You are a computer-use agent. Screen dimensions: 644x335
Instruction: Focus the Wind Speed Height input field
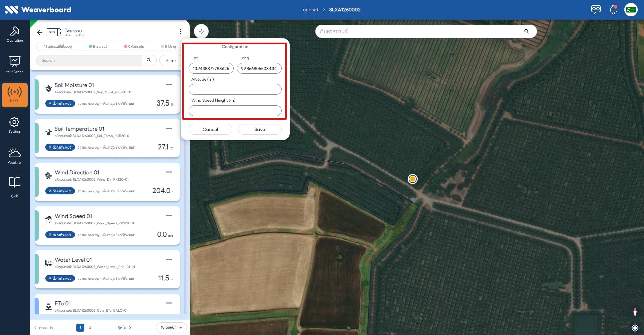click(235, 111)
